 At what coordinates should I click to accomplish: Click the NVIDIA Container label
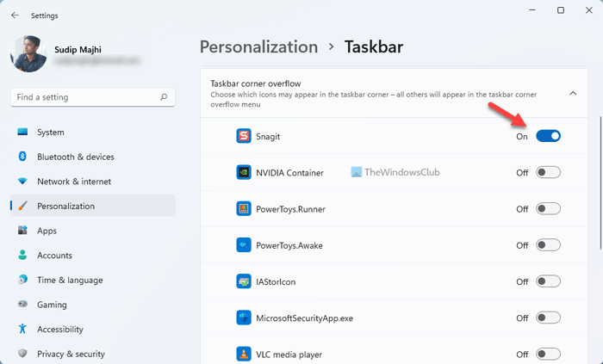tap(289, 173)
